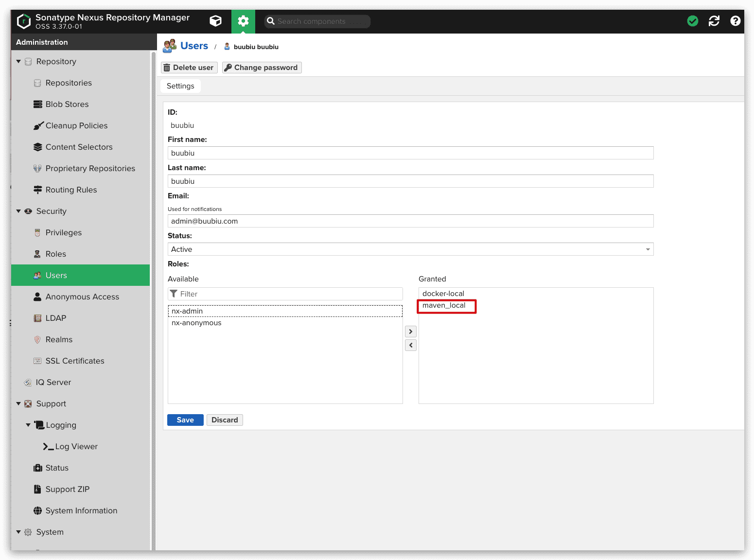Select maven_local in Granted roles list
This screenshot has height=560, width=754.
(444, 306)
